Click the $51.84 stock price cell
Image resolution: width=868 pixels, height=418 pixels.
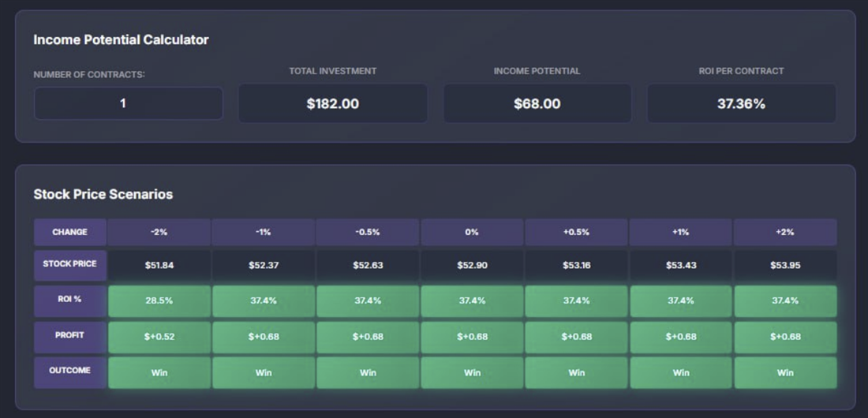click(x=159, y=265)
